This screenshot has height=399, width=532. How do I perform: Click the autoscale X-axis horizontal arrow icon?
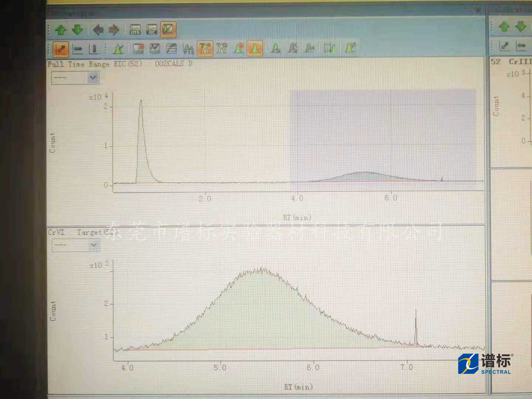78,48
